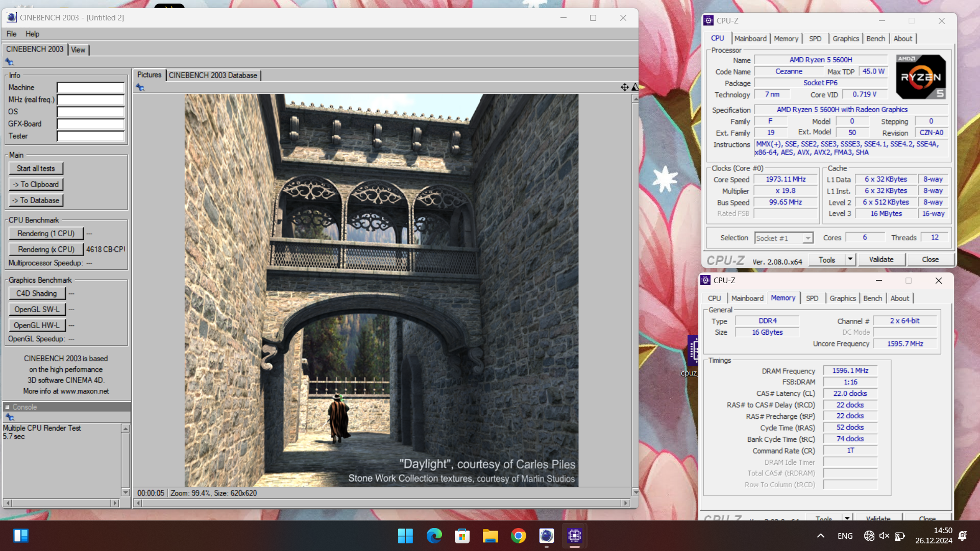Click the Core Speed 1973.11 MHz value
This screenshot has width=980, height=551.
pos(786,180)
